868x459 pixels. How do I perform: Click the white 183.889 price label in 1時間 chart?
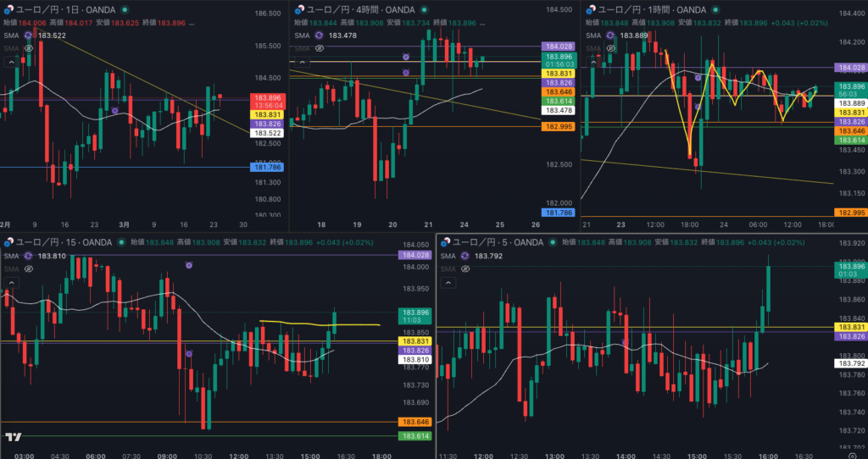849,103
